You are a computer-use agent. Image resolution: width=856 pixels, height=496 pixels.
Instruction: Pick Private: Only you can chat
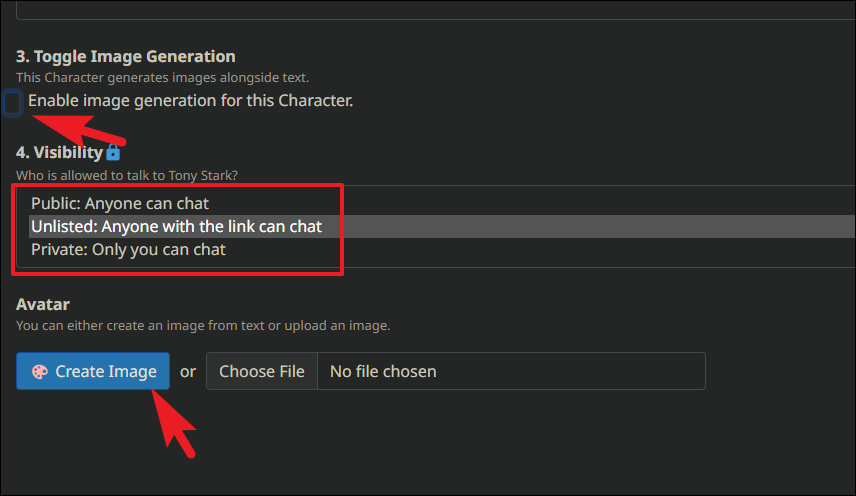(128, 249)
